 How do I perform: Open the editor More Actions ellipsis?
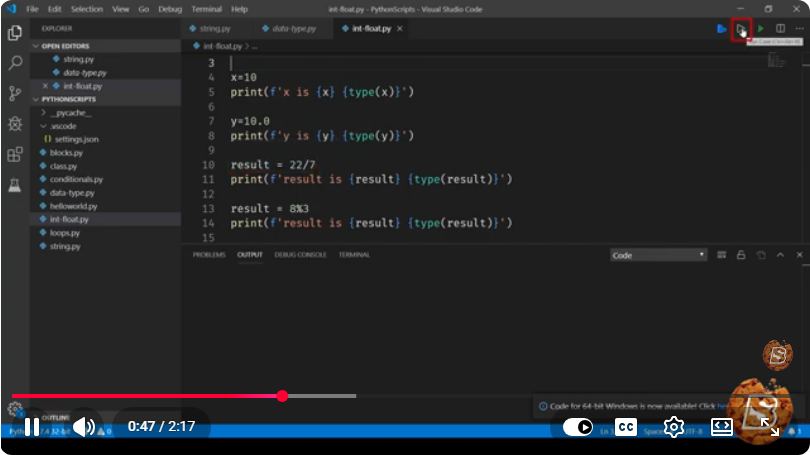click(800, 28)
